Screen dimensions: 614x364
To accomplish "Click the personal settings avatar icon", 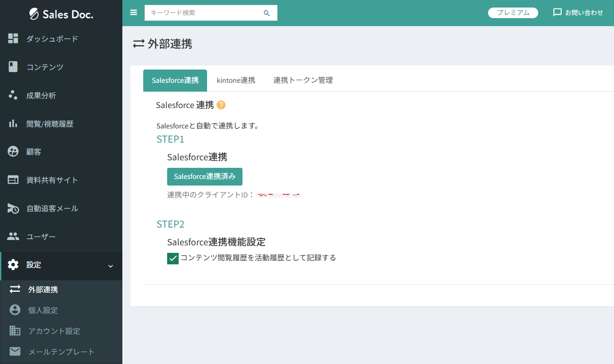I will [x=15, y=310].
